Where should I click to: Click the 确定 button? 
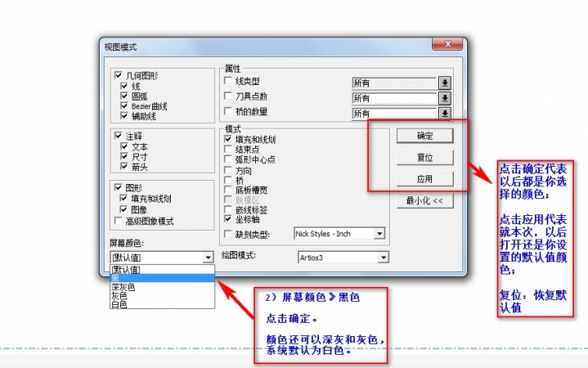pos(425,136)
